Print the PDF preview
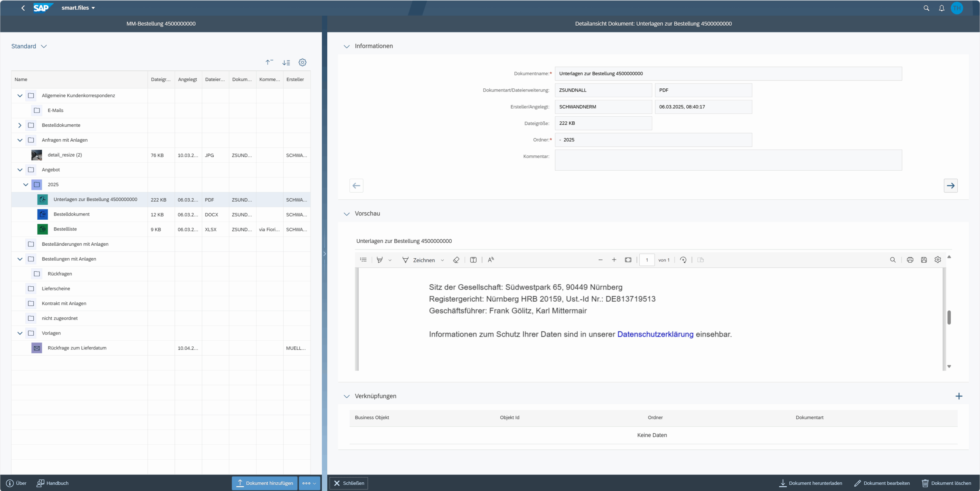The image size is (980, 491). click(910, 260)
